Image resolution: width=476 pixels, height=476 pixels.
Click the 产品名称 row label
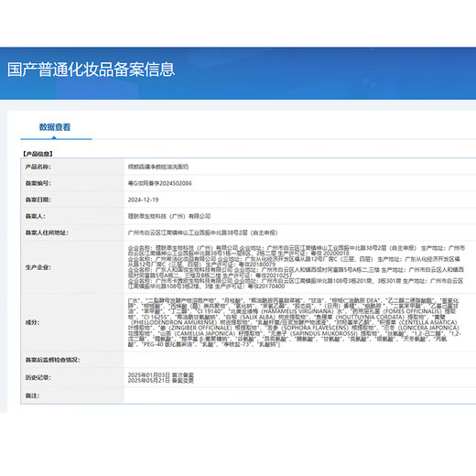[x=38, y=167]
